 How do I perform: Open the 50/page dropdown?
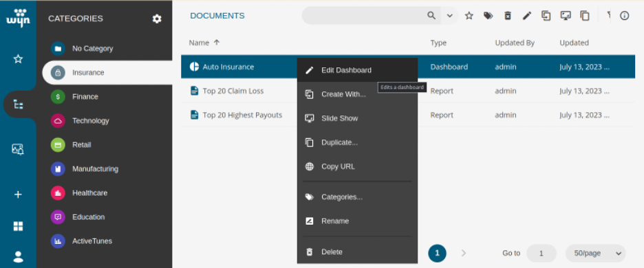pyautogui.click(x=596, y=253)
